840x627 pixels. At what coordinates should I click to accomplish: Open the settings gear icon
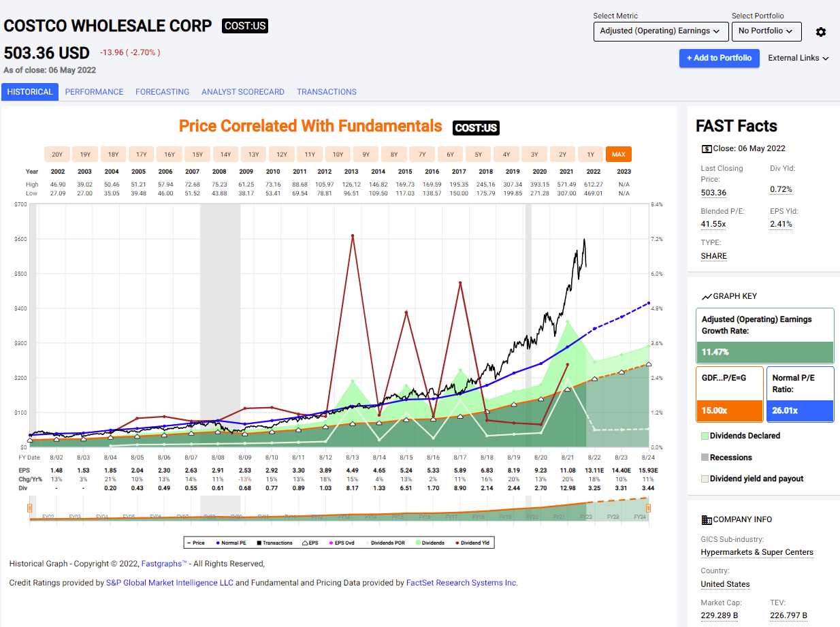(820, 32)
